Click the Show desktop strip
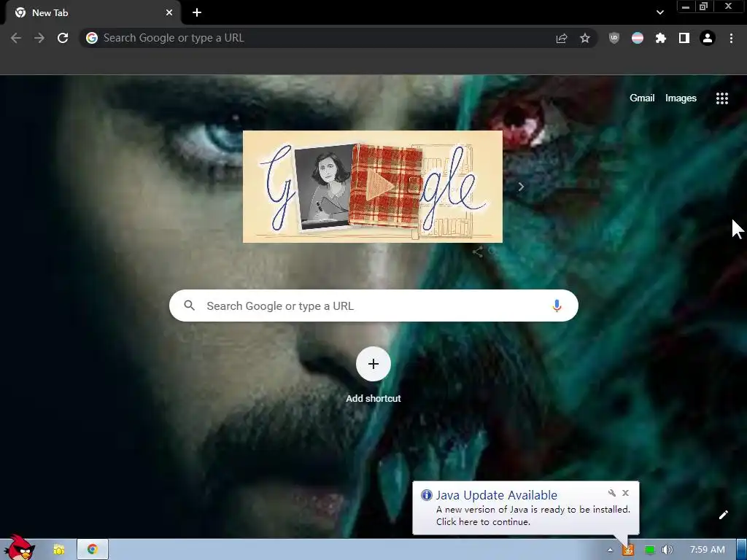 (x=742, y=550)
